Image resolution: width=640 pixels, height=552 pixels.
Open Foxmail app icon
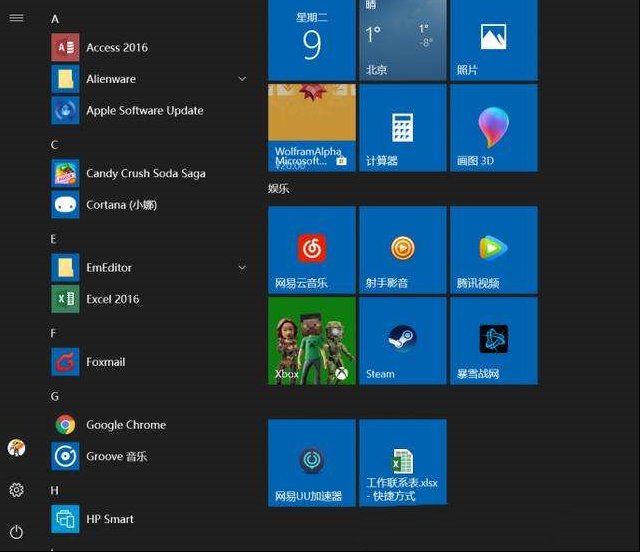[x=65, y=362]
